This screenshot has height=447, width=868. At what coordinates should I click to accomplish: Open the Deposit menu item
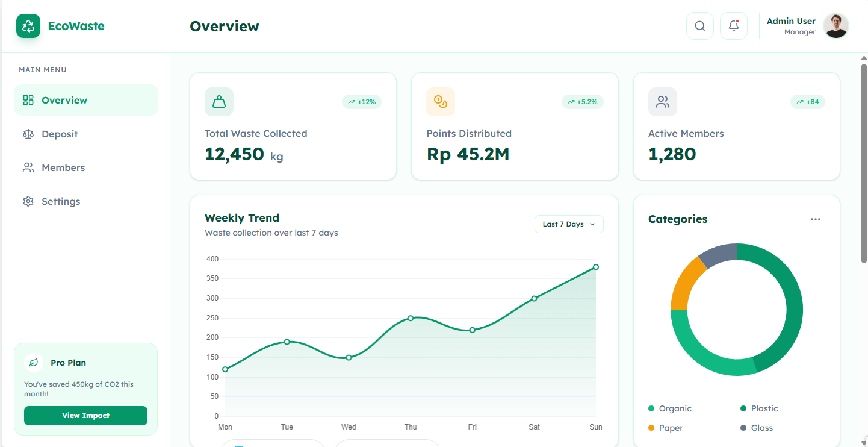pos(60,134)
